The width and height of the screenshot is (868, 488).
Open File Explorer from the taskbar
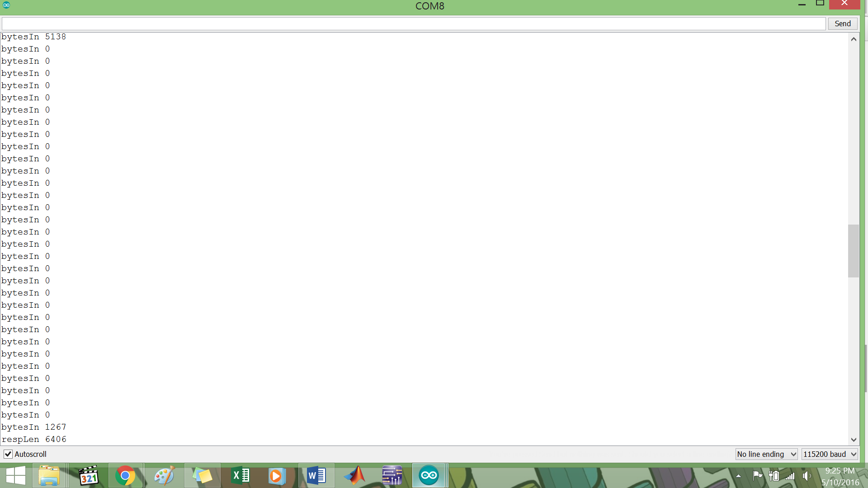(49, 476)
